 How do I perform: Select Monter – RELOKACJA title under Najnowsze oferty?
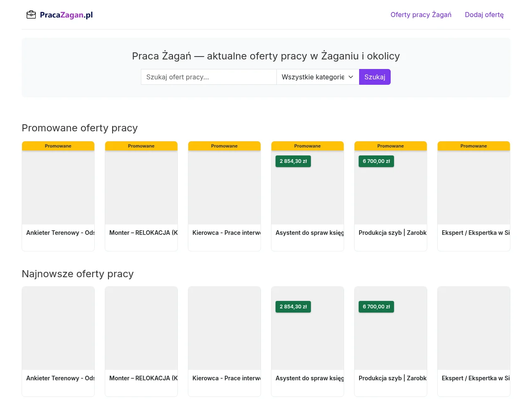143,378
